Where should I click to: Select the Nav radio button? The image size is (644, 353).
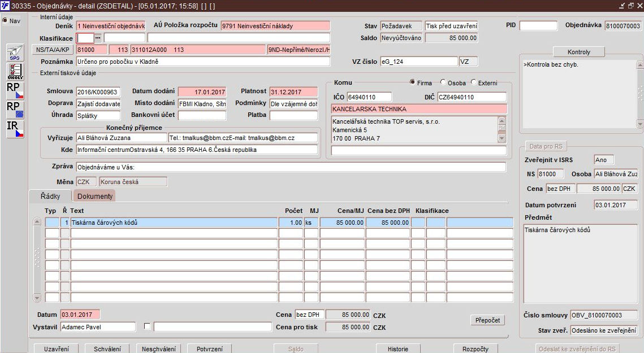(x=5, y=20)
